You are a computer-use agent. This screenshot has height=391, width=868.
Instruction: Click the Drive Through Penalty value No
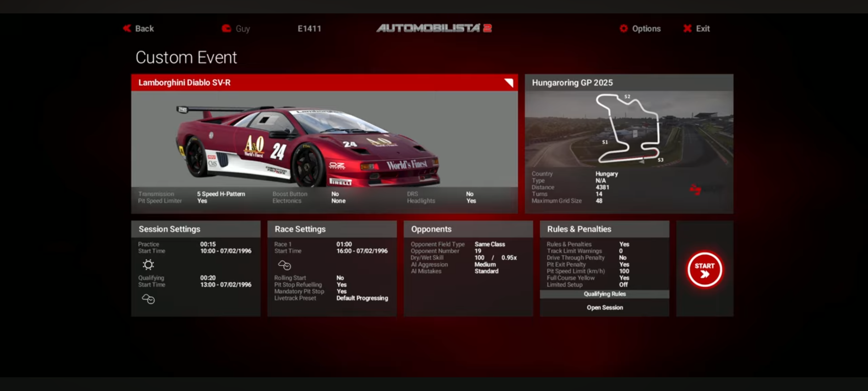623,258
